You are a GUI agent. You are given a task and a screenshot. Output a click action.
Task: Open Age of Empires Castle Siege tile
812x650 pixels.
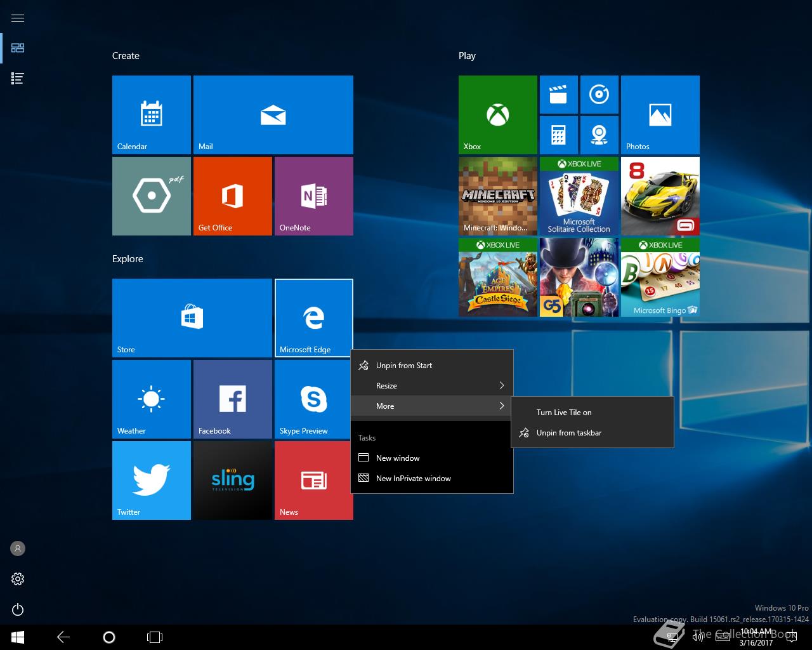point(498,277)
